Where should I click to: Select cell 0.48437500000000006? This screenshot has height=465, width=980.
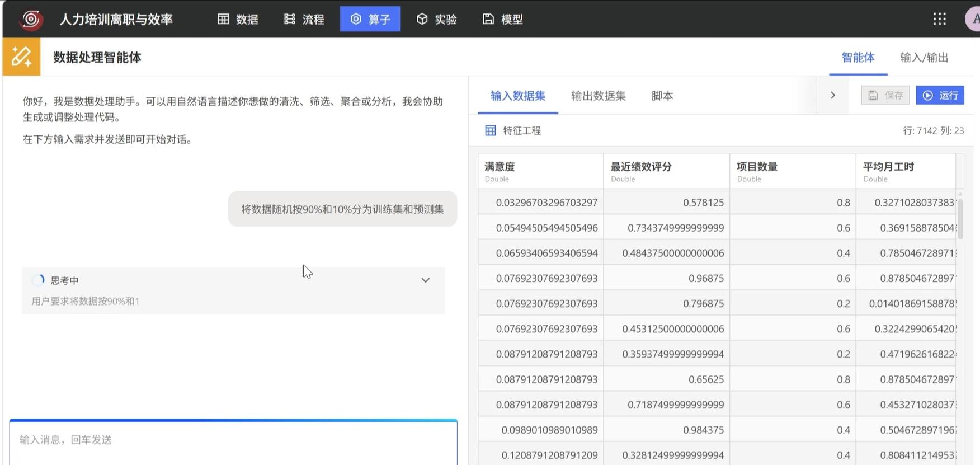click(x=667, y=253)
